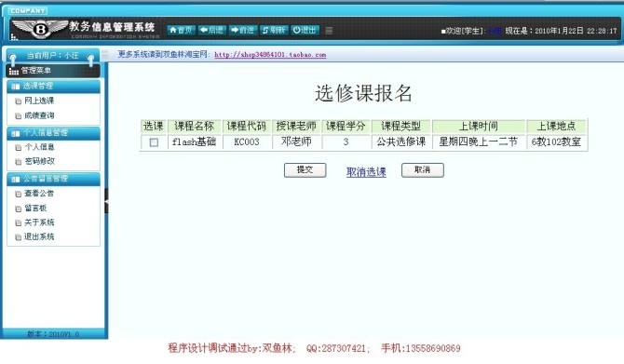Select 退出系统 in the sidebar

click(39, 236)
